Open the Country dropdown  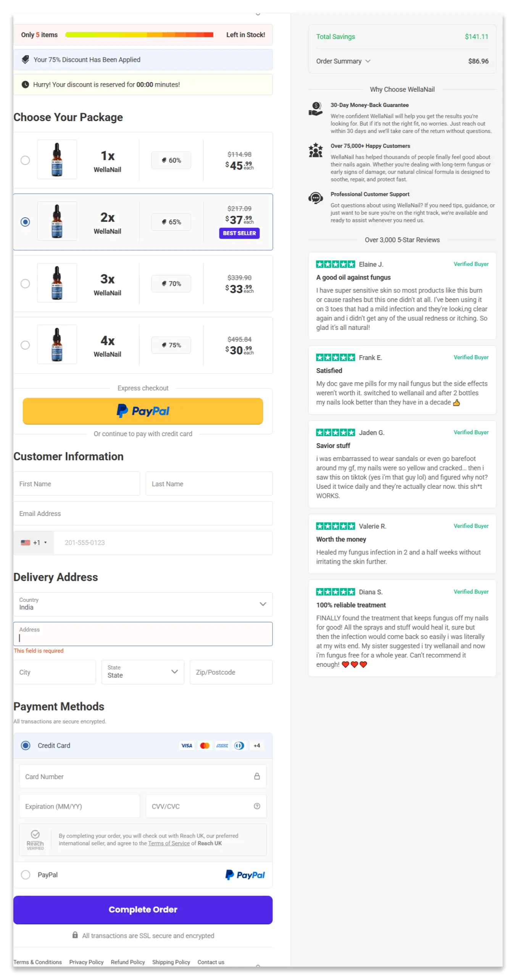(263, 604)
